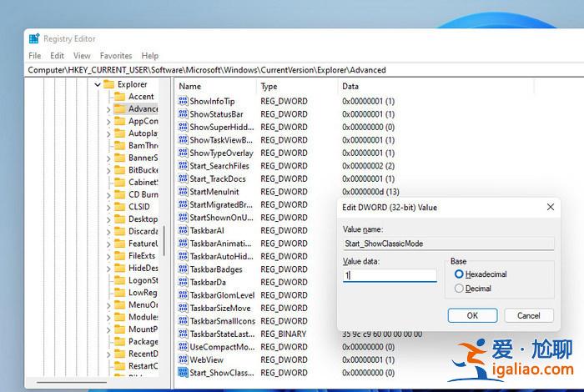This screenshot has width=584, height=392.
Task: Open the File menu
Action: (x=35, y=56)
